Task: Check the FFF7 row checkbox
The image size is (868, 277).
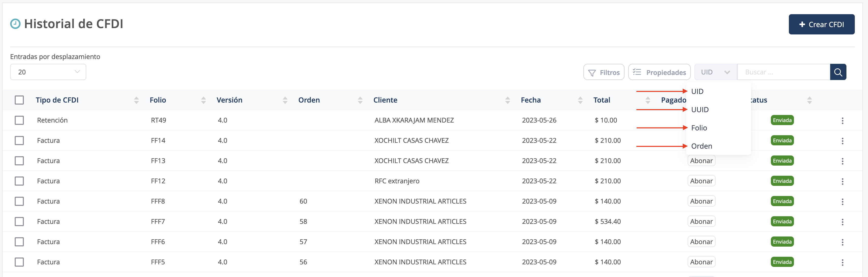Action: point(19,221)
